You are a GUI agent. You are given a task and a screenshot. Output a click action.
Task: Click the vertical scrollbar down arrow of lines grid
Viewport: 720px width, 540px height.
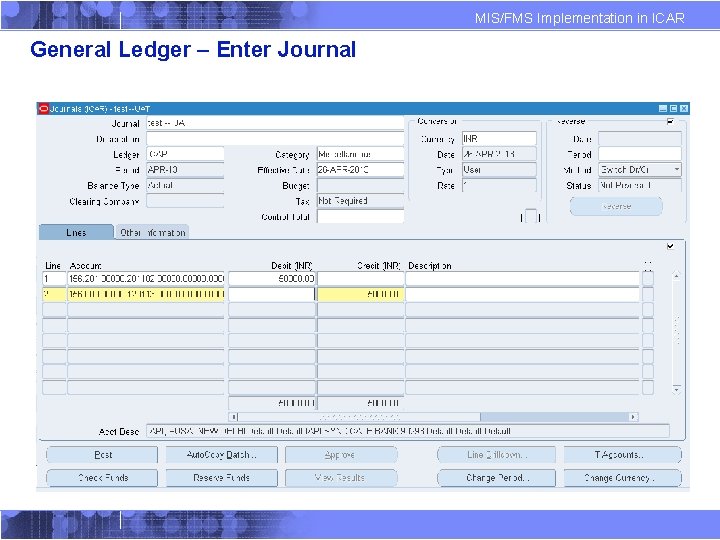[676, 390]
